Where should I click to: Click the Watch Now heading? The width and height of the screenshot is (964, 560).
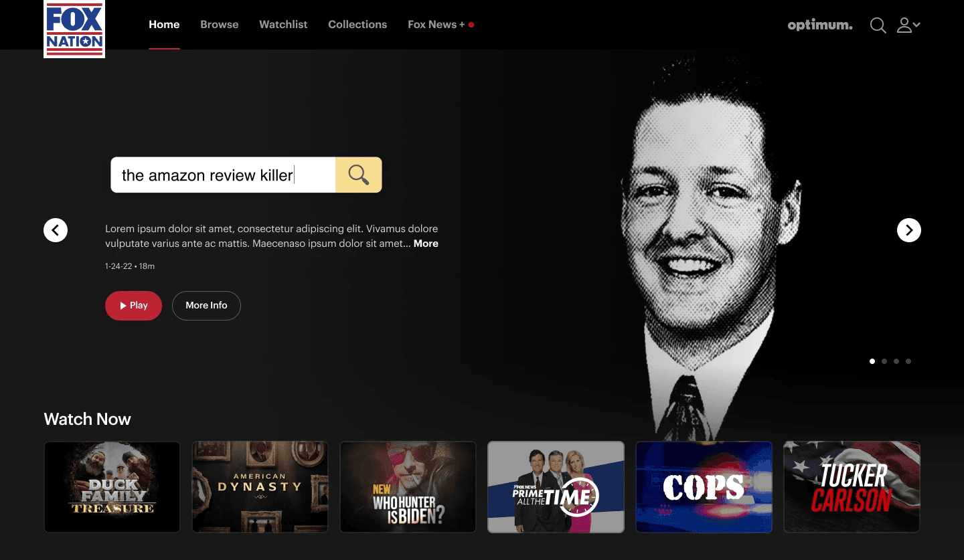tap(87, 419)
